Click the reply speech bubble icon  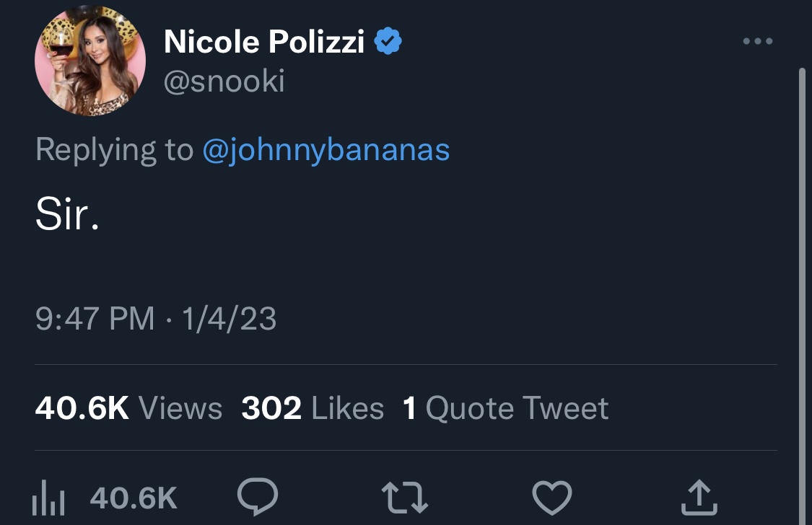click(258, 497)
